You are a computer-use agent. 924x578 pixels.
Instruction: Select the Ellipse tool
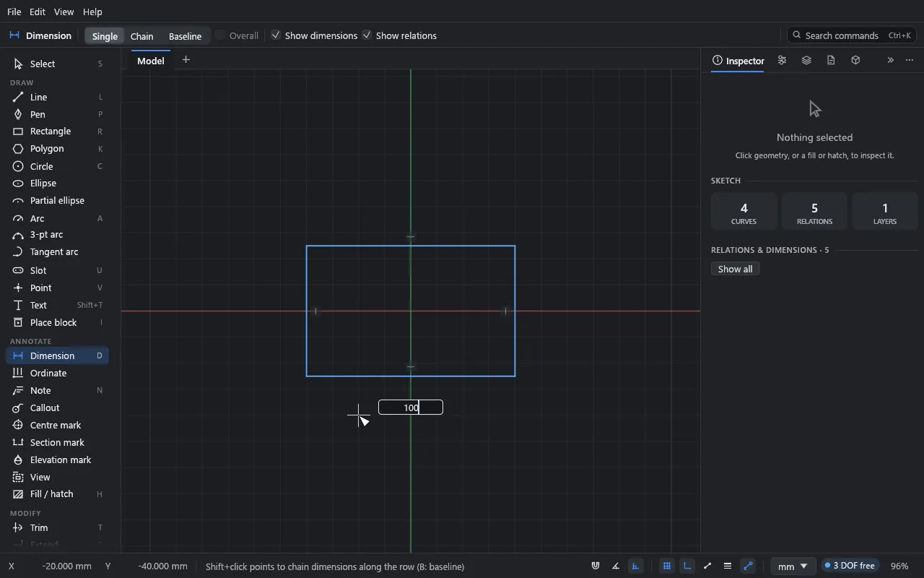pyautogui.click(x=58, y=184)
